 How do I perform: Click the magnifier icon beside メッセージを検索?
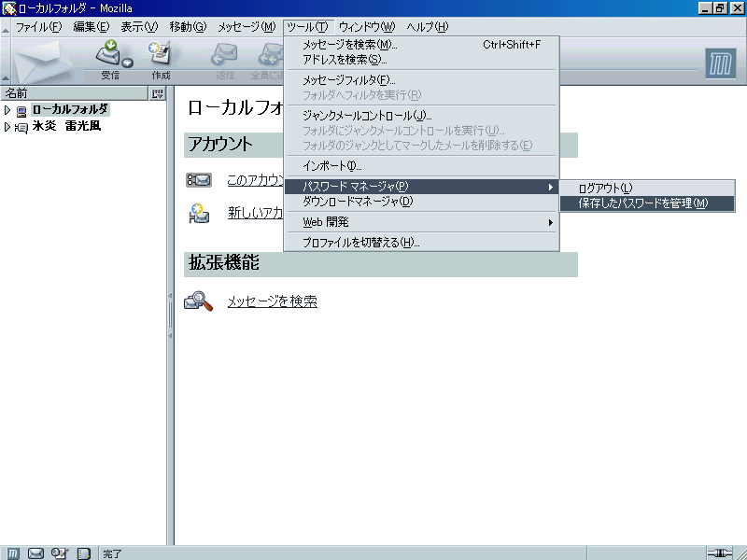198,301
